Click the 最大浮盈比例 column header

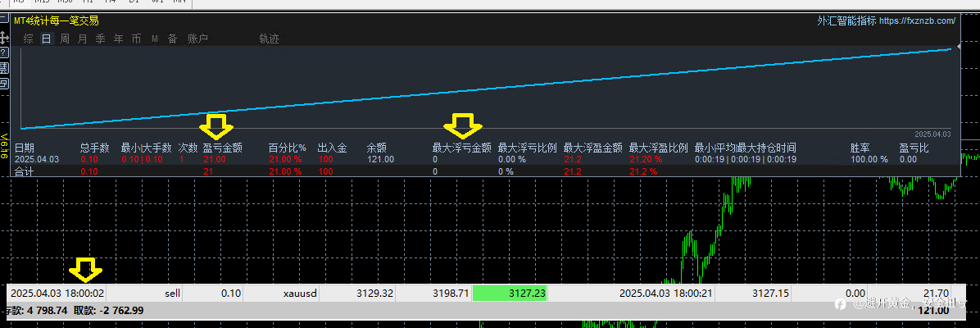tap(658, 148)
